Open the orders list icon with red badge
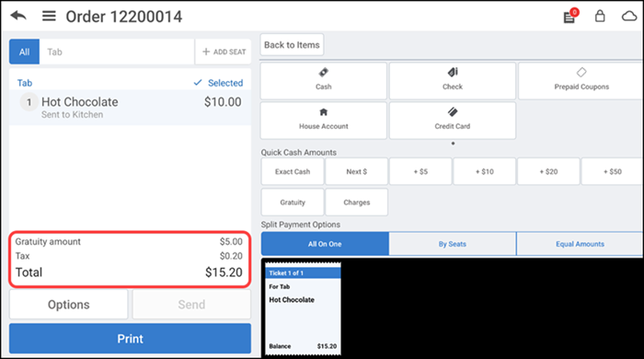 point(570,16)
